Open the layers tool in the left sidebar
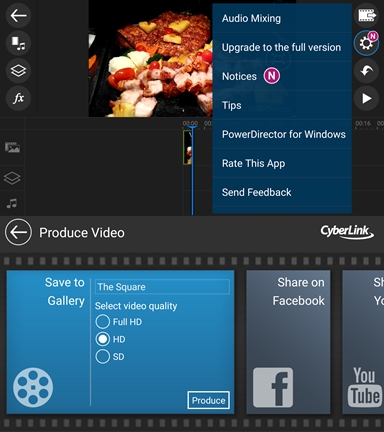384x432 pixels. point(18,71)
